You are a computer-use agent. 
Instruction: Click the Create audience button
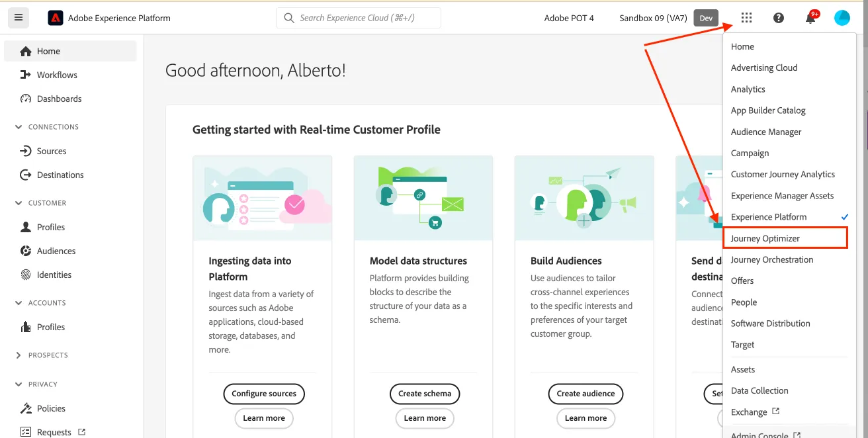coord(586,394)
